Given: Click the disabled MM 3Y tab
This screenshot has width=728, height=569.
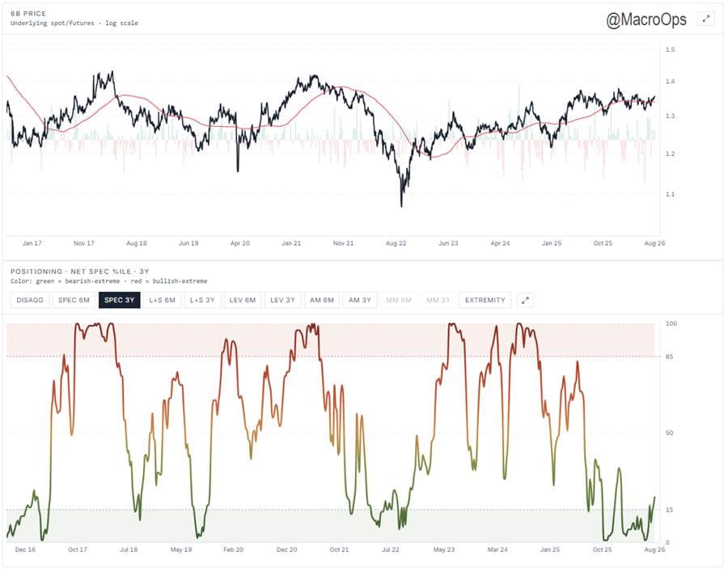Looking at the screenshot, I should (438, 300).
